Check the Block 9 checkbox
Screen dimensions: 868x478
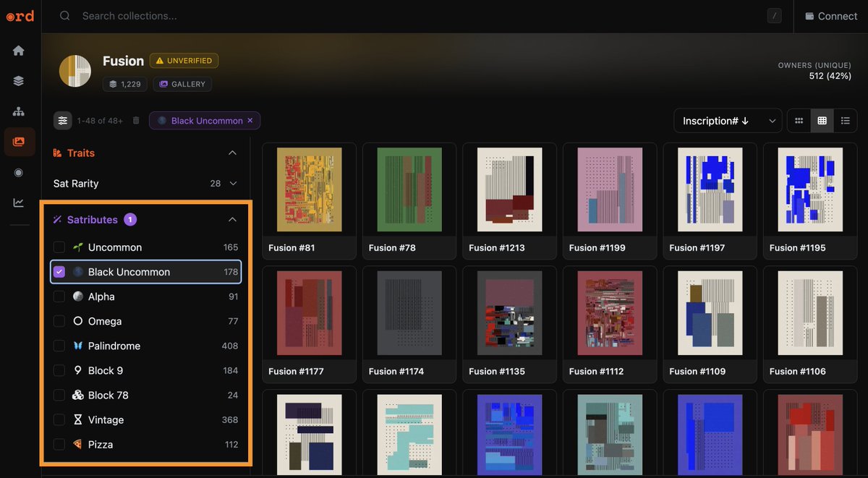(59, 370)
